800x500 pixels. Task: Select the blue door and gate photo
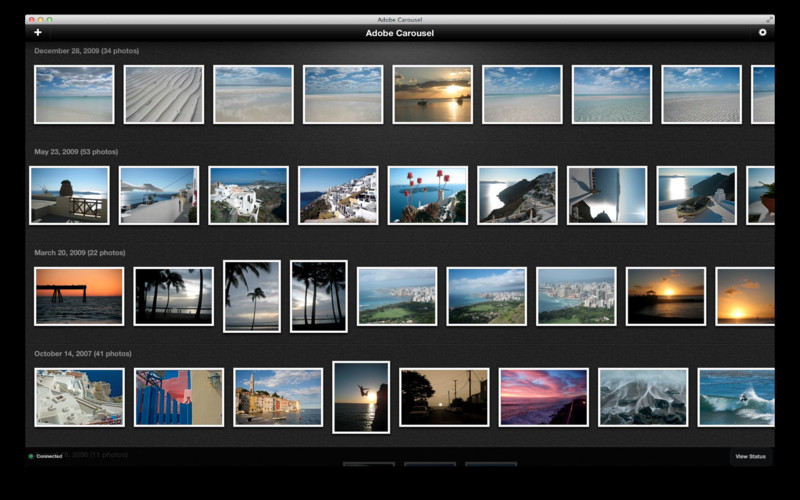[x=179, y=397]
